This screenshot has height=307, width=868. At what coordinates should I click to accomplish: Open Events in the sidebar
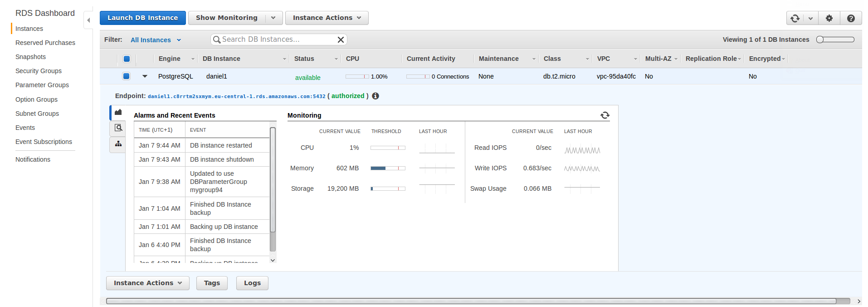pos(25,128)
